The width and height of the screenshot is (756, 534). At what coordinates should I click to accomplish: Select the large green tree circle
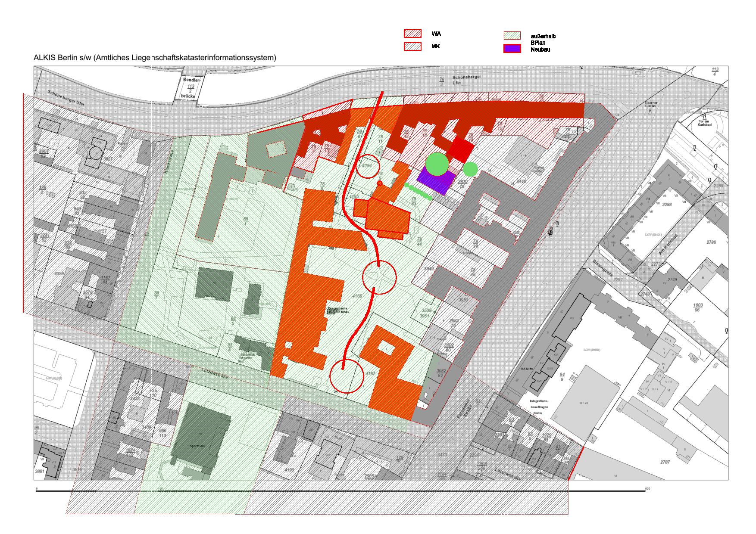[437, 164]
